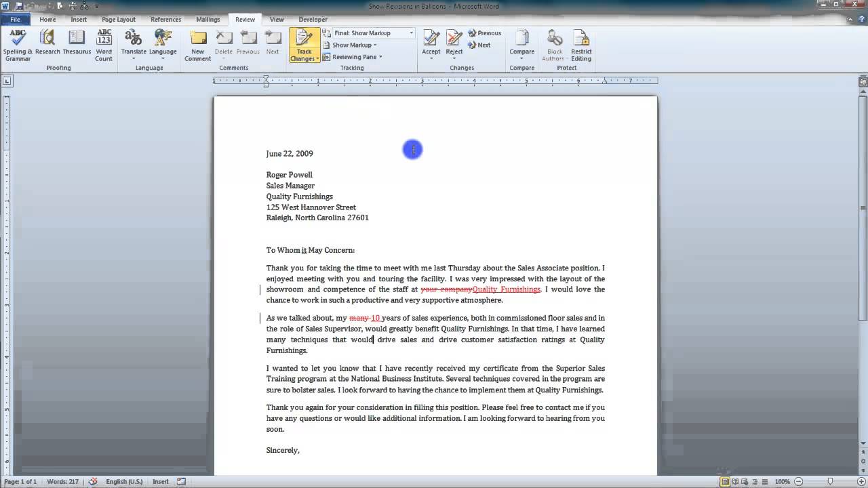The image size is (868, 488).
Task: Show the Word Count dialog
Action: point(104,45)
